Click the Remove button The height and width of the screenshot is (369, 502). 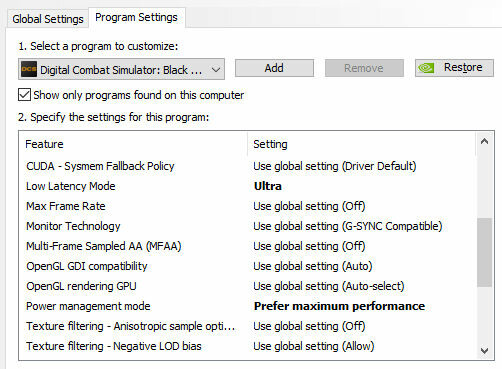click(x=364, y=68)
